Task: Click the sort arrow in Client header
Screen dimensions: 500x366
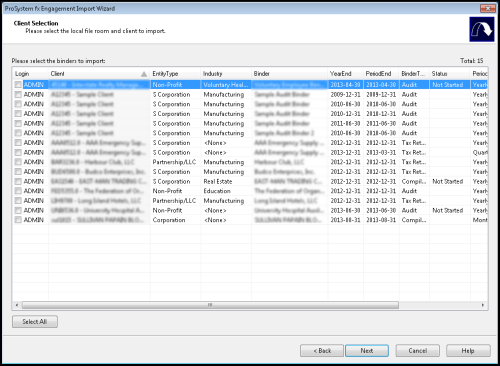Action: (144, 74)
